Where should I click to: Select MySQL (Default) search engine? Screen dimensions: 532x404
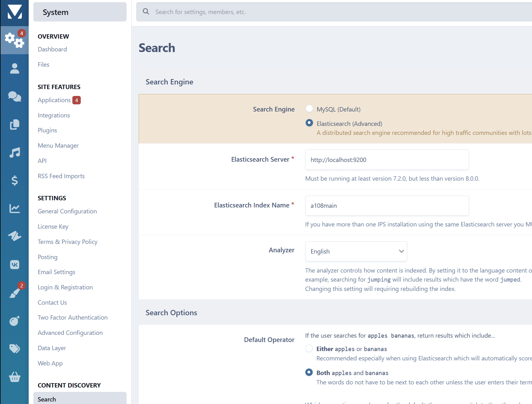(309, 109)
